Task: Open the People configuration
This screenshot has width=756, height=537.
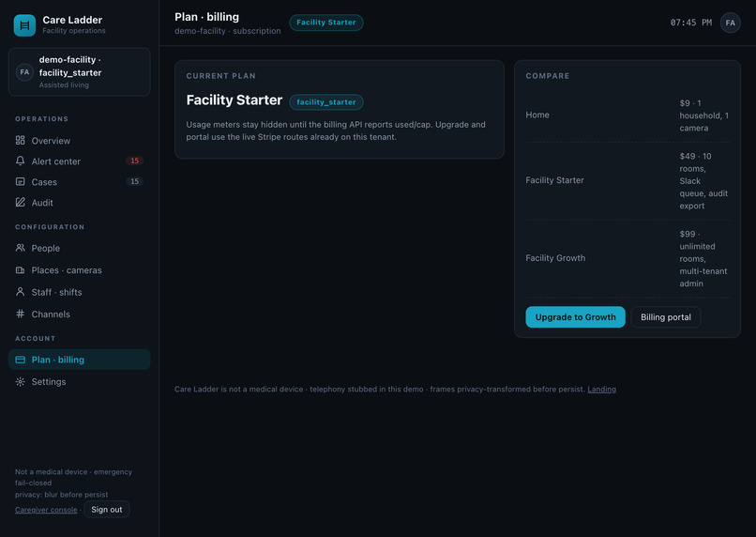Action: 46,249
